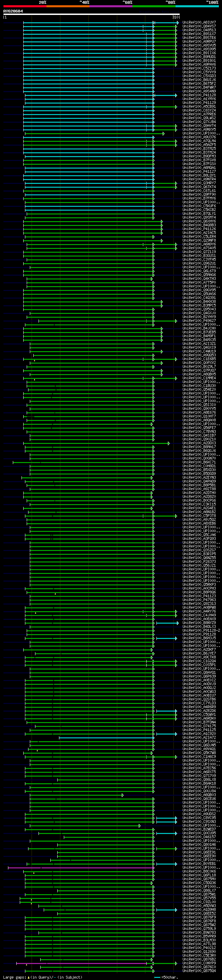Select the UniRef100_A2IA72 label
222x980 pixels.
tap(199, 737)
